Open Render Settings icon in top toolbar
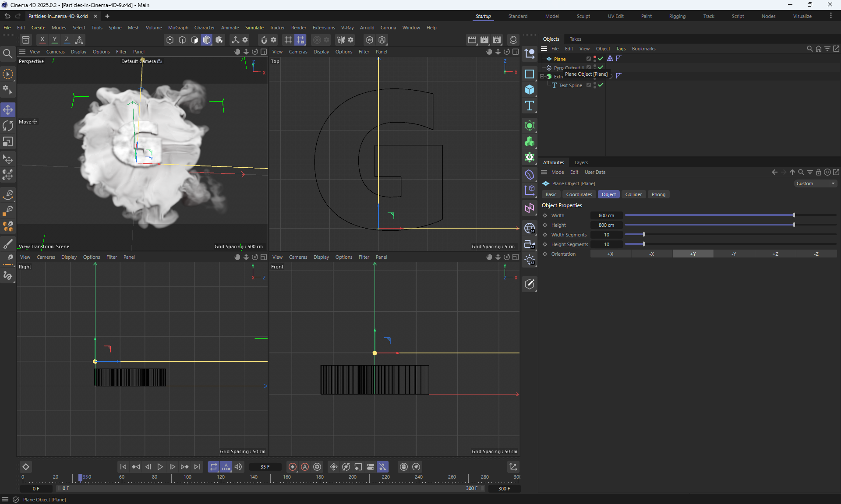Image resolution: width=841 pixels, height=504 pixels. [x=496, y=40]
